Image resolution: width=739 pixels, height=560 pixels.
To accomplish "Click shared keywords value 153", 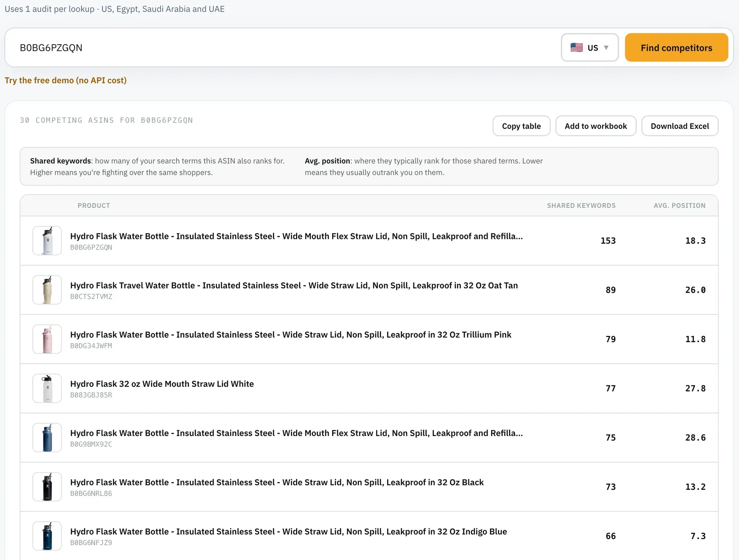I will click(x=608, y=241).
